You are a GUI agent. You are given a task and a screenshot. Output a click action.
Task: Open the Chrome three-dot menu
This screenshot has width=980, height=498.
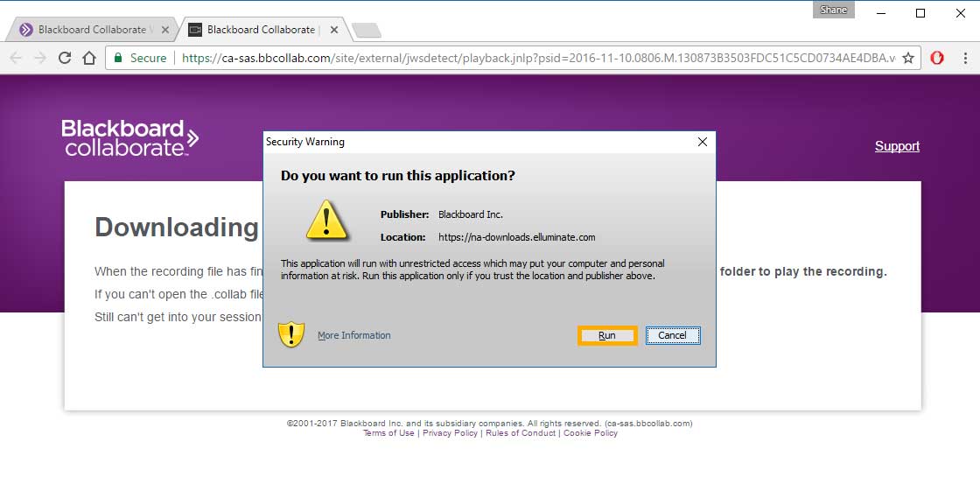pos(966,58)
